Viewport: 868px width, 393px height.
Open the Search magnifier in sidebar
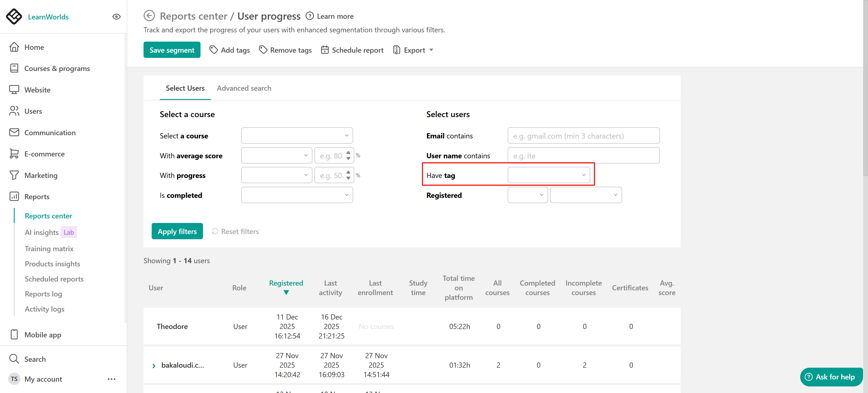(x=14, y=359)
